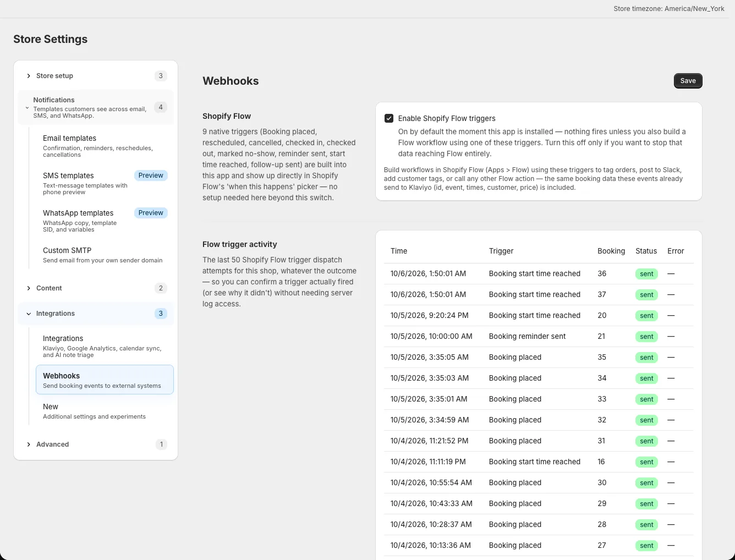Click sent status for booking 21
The height and width of the screenshot is (560, 735).
click(x=646, y=337)
